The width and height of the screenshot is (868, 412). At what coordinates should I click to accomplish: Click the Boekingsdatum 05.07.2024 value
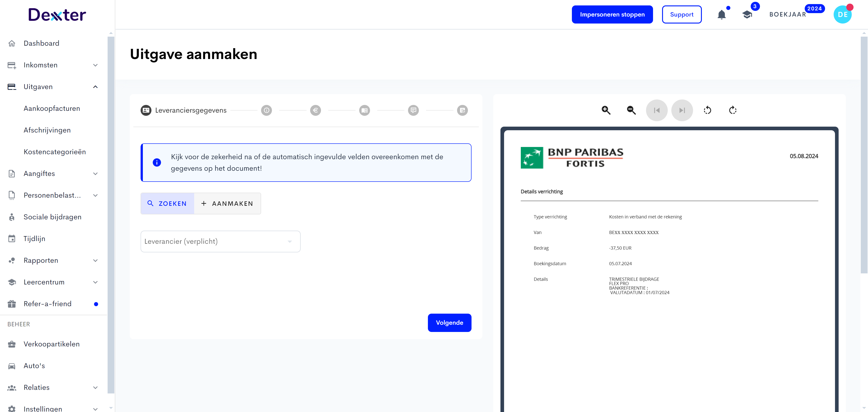(x=620, y=264)
